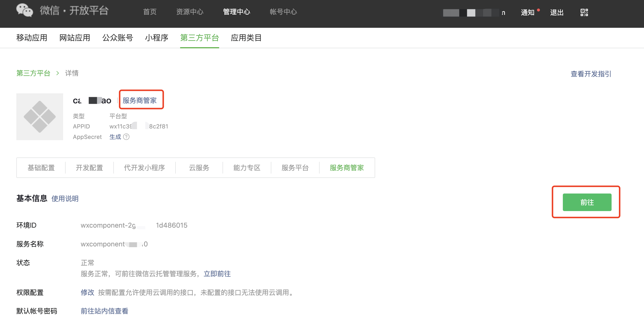Click the platform placeholder logo thumbnail

click(x=40, y=116)
